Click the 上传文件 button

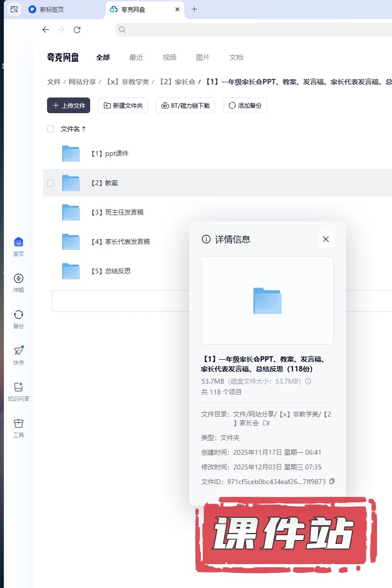pos(69,105)
